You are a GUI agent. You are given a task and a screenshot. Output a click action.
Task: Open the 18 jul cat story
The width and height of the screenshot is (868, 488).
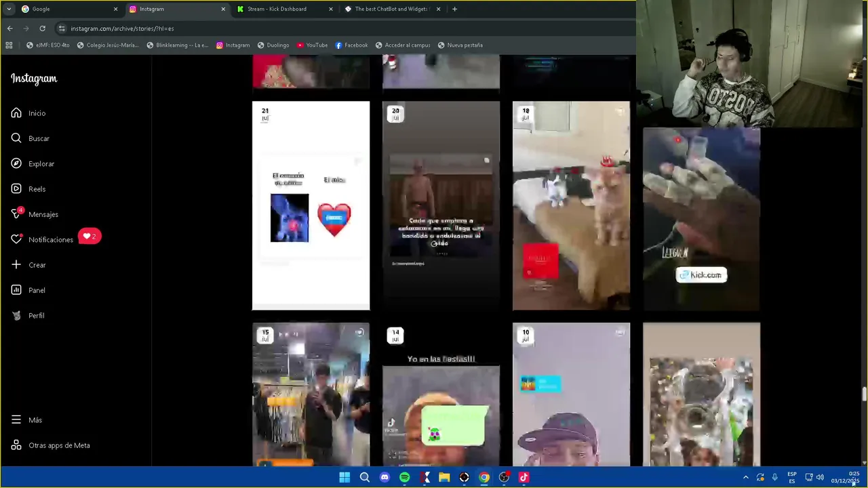[x=571, y=206]
